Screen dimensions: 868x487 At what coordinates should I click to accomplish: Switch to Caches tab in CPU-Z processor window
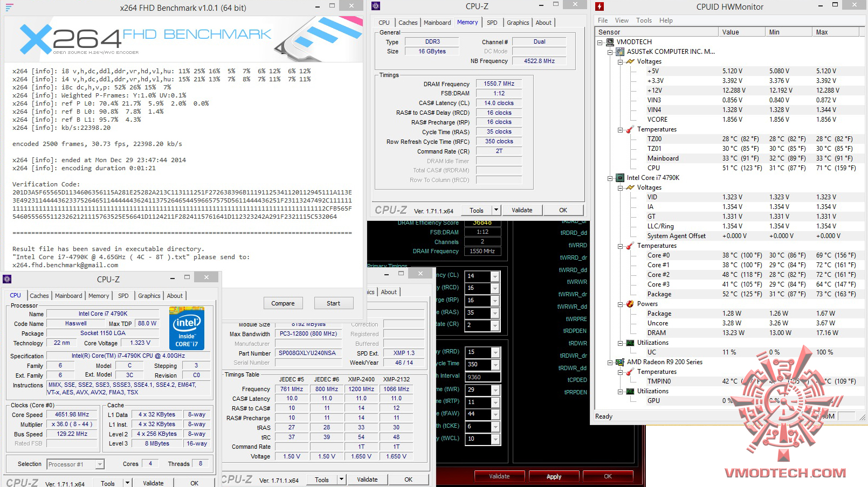click(x=39, y=296)
